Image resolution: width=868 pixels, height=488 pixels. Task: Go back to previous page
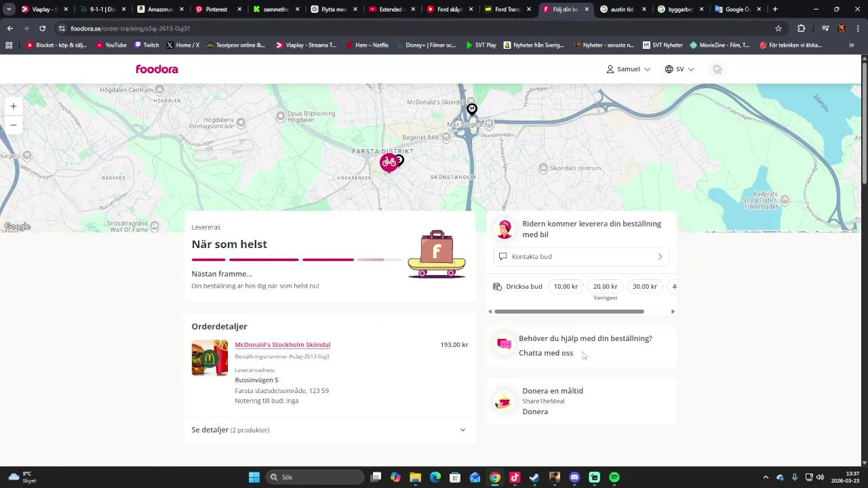coord(9,28)
